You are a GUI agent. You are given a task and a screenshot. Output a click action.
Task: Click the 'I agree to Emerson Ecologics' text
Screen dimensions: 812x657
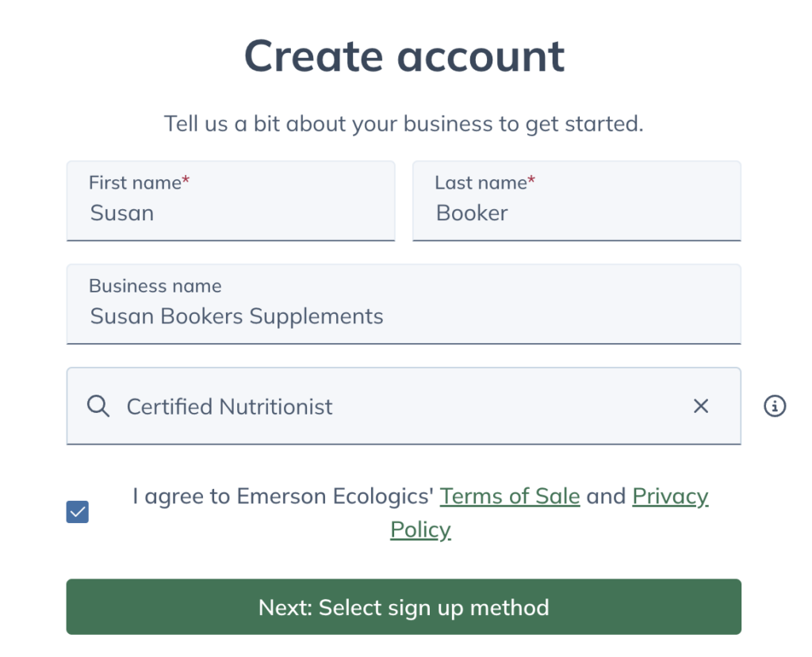point(283,496)
